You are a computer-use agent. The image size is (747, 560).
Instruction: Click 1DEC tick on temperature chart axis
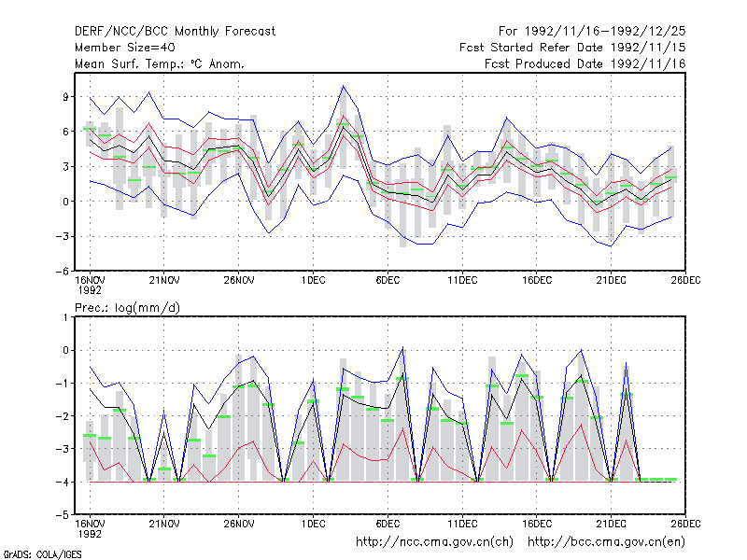(313, 280)
